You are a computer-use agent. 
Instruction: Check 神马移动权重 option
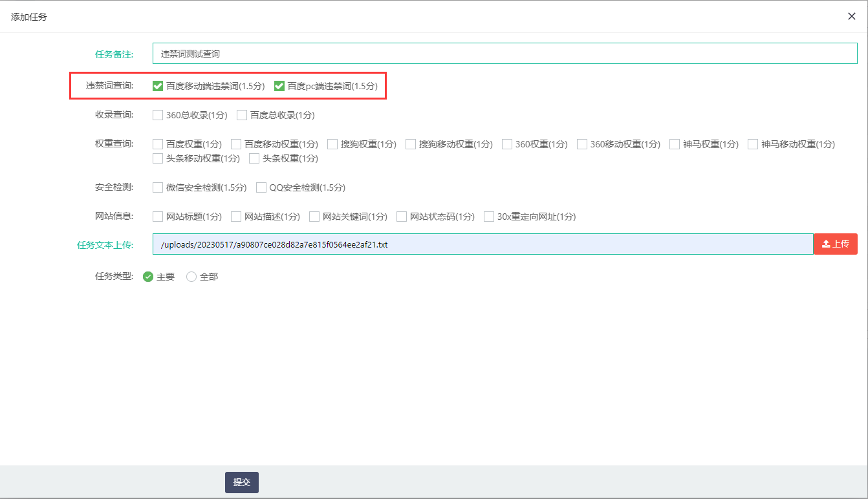753,144
